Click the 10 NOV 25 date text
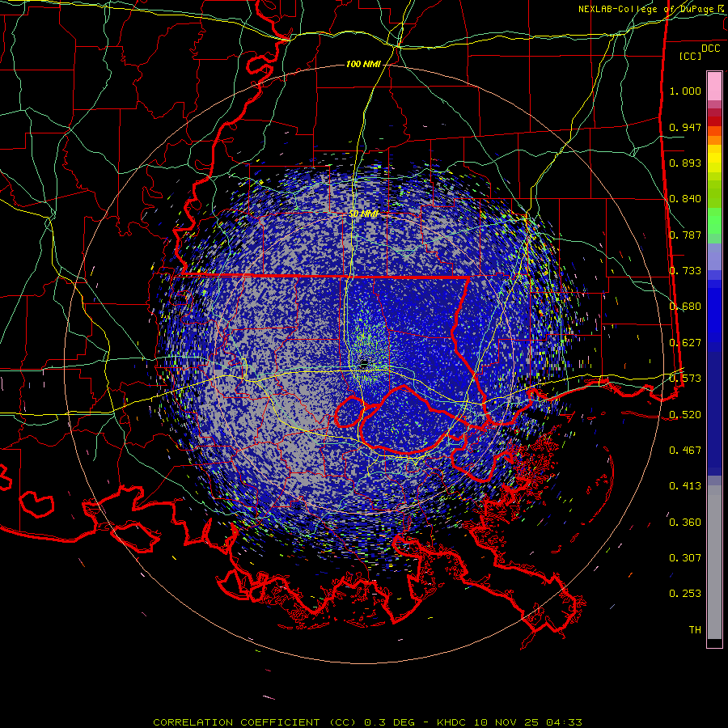The width and height of the screenshot is (728, 728). pyautogui.click(x=506, y=722)
